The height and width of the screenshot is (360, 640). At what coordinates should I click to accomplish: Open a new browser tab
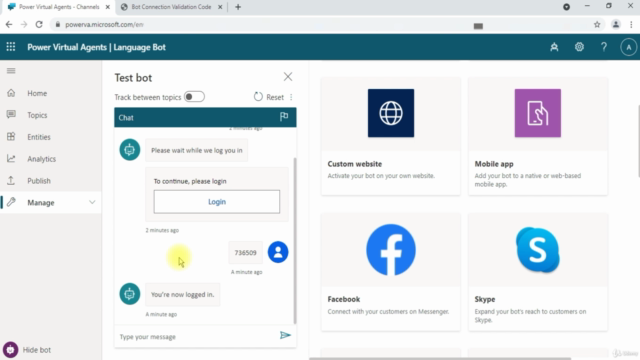tap(238, 7)
